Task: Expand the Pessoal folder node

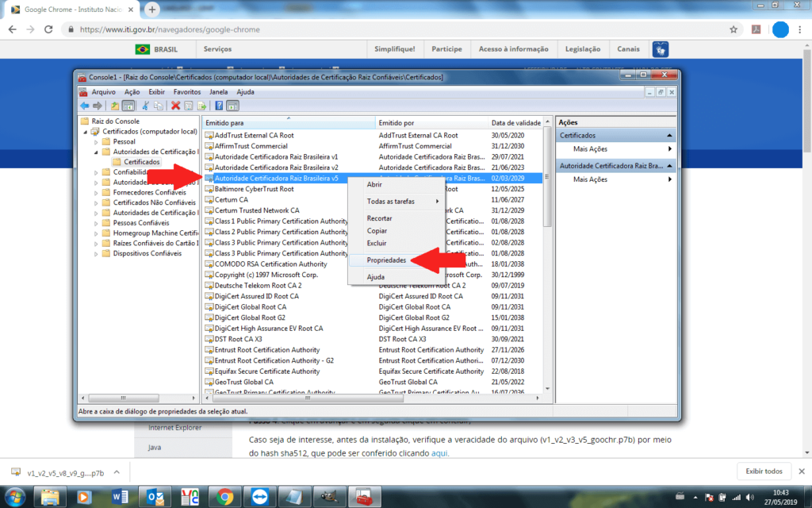Action: click(96, 142)
